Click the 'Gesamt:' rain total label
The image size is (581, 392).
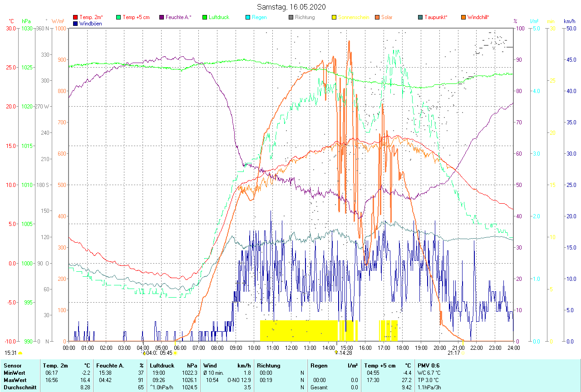click(319, 387)
